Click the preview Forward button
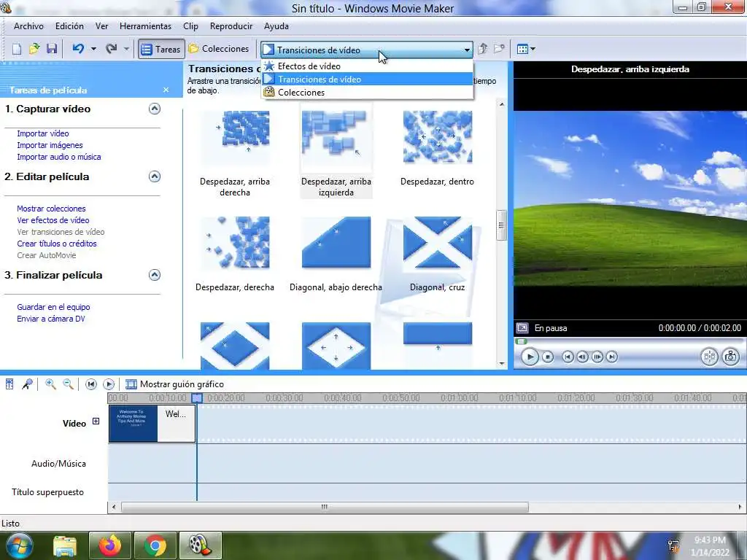 coord(612,357)
